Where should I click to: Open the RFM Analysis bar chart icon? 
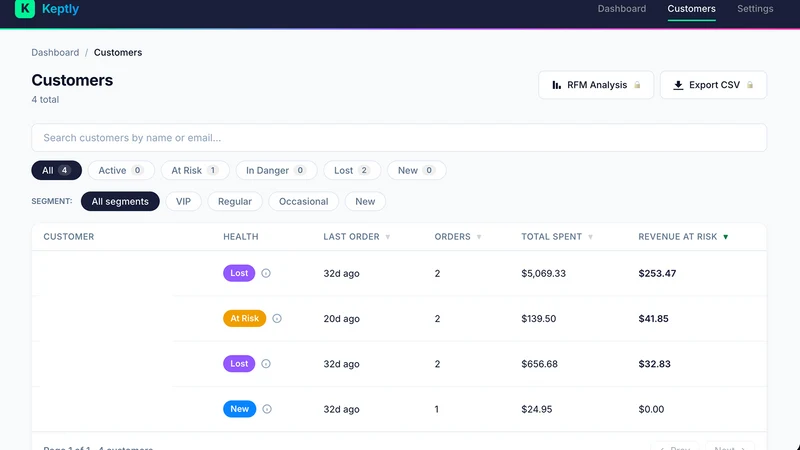point(557,85)
